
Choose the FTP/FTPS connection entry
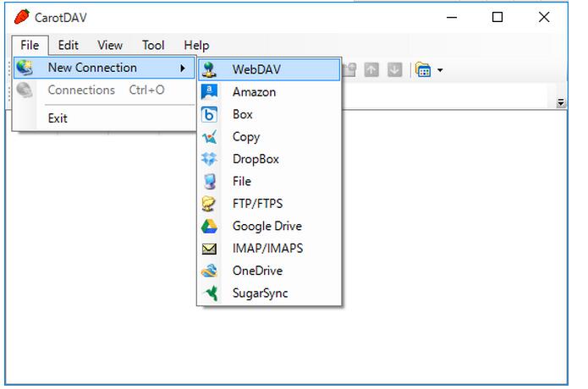coord(257,204)
